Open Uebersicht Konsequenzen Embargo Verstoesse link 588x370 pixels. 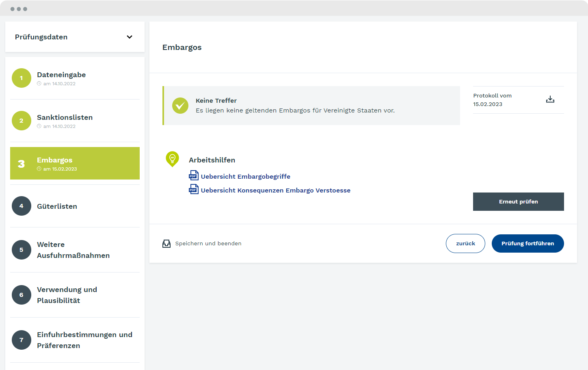(x=275, y=190)
